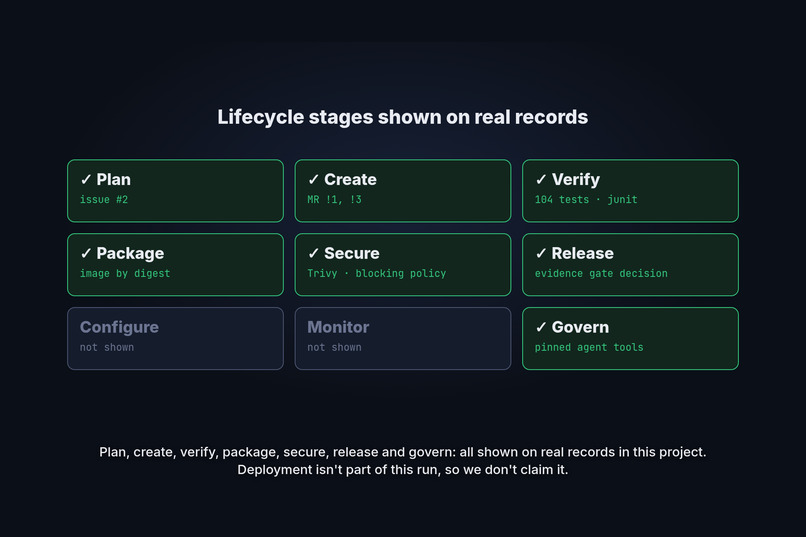The width and height of the screenshot is (806, 537).
Task: Click the Govern card checkmark
Action: tap(541, 327)
